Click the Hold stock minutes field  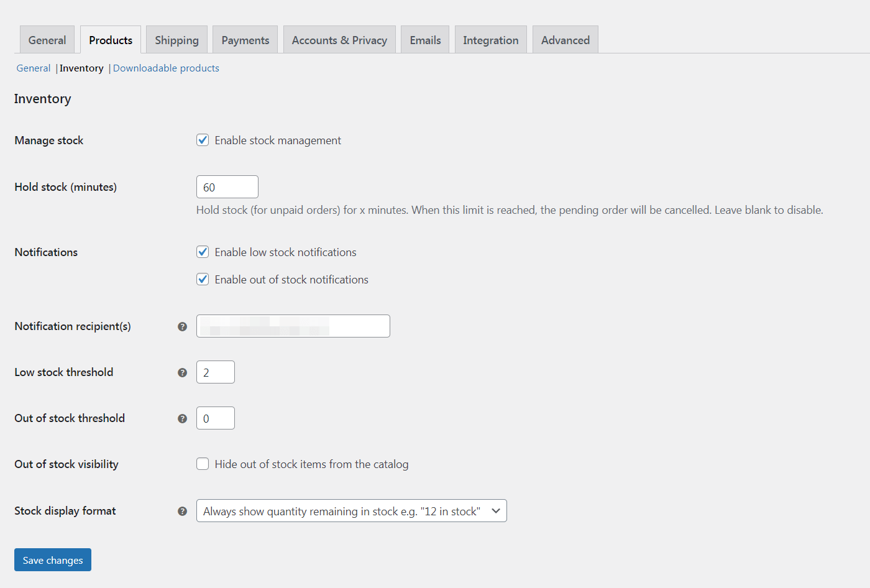227,187
